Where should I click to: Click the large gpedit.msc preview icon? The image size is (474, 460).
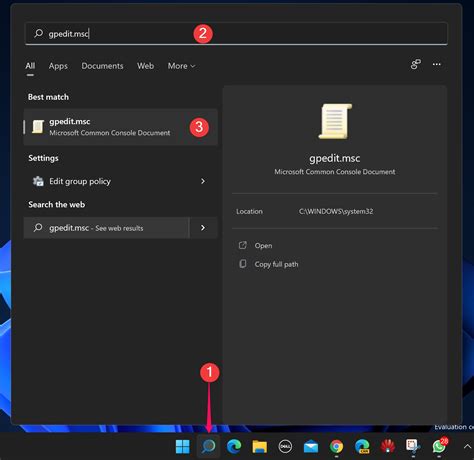[335, 121]
